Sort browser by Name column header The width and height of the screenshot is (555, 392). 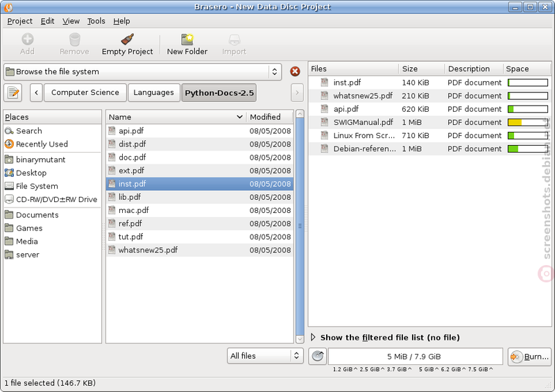tap(176, 117)
